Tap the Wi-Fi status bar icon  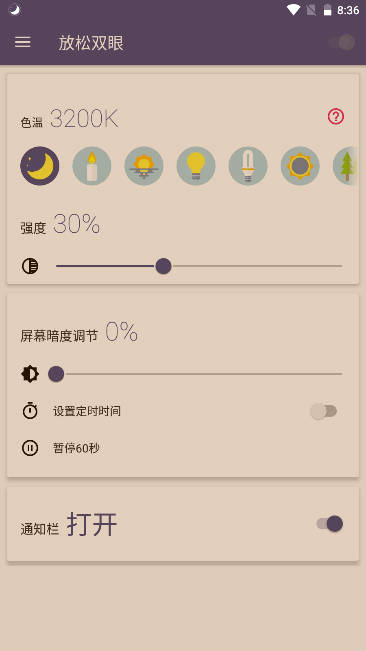pyautogui.click(x=293, y=10)
